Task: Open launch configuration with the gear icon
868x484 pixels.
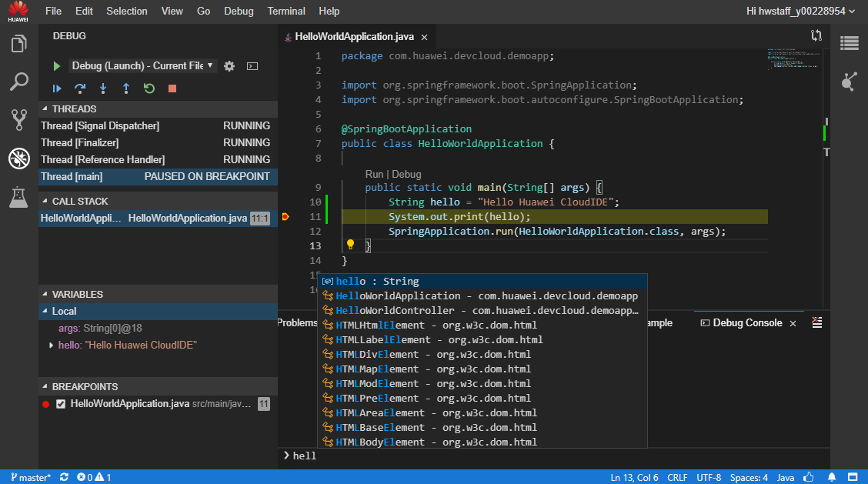Action: click(229, 66)
